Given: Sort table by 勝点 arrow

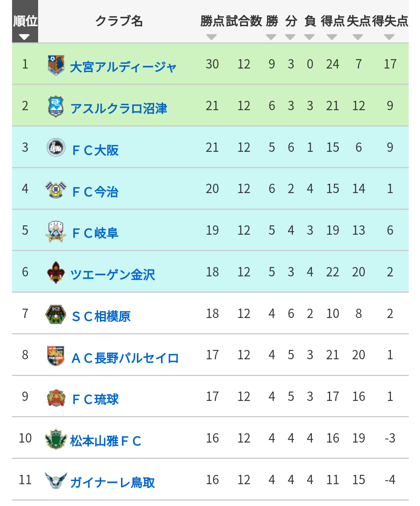Looking at the screenshot, I should click(x=211, y=37).
